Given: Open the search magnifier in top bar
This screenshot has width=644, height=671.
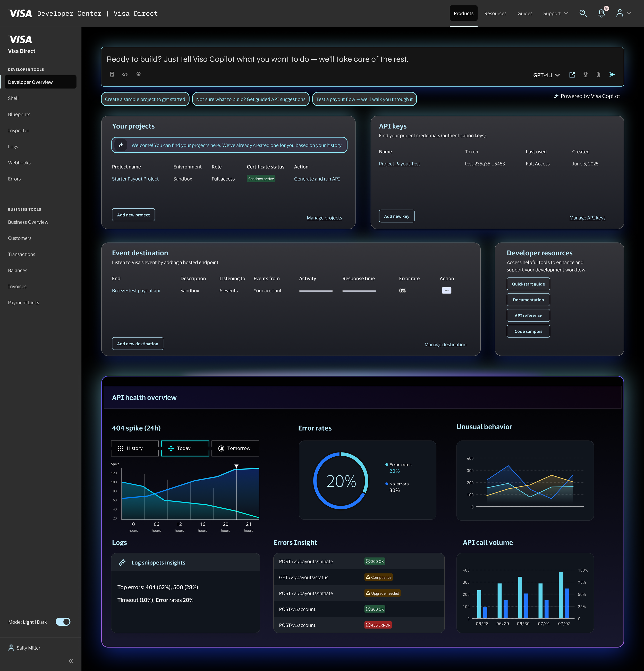Looking at the screenshot, I should [x=583, y=13].
